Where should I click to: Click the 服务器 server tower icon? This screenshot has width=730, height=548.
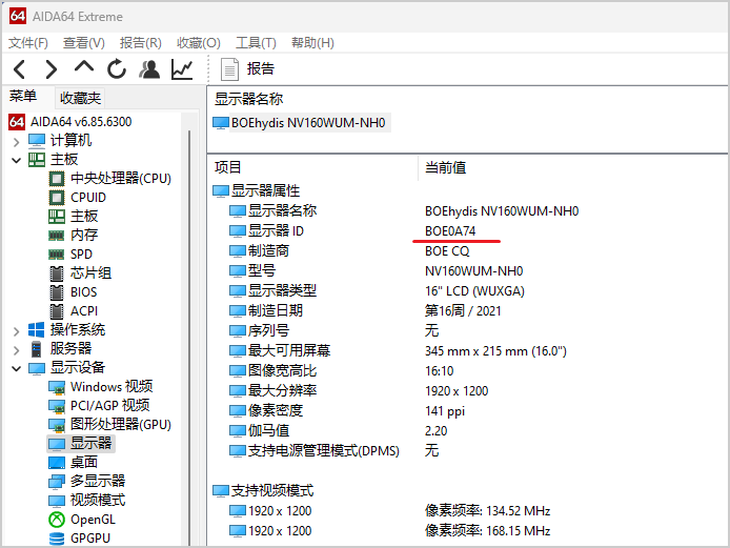[36, 349]
